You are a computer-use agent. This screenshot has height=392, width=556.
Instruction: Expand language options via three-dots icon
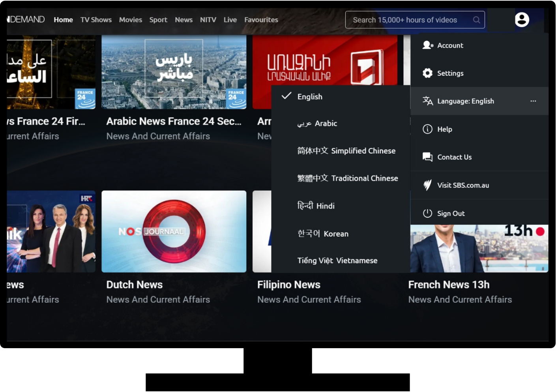(533, 101)
